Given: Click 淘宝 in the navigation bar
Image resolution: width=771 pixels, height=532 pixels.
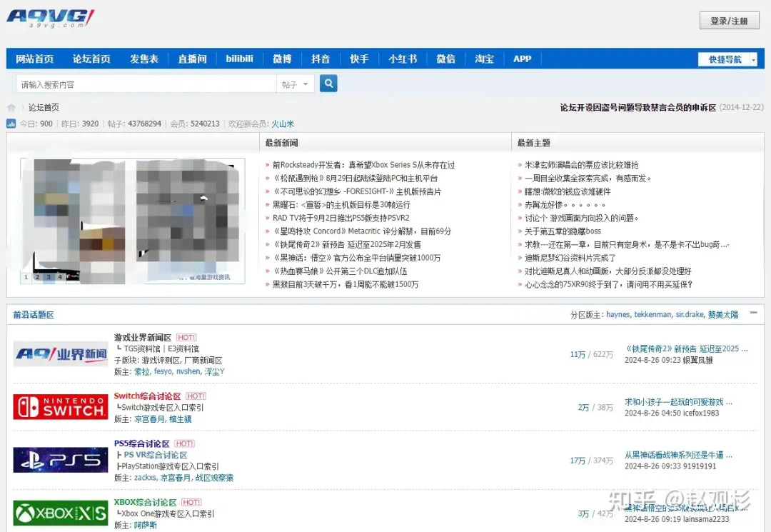Looking at the screenshot, I should [x=484, y=59].
